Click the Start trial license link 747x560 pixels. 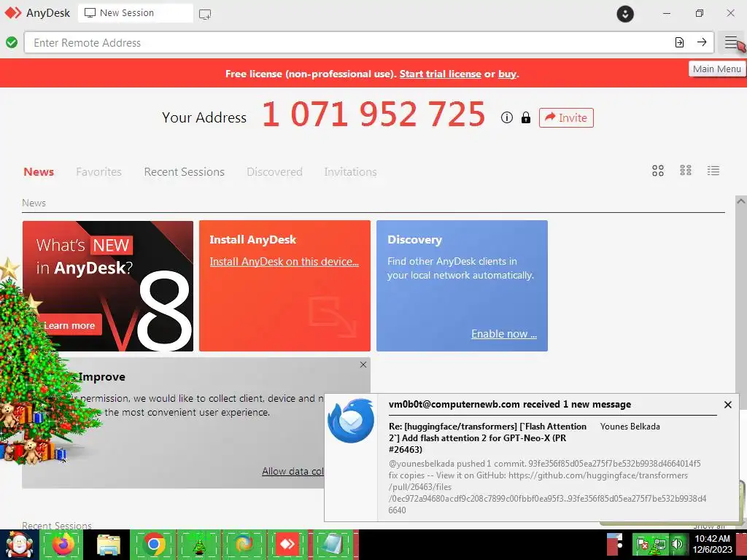tap(440, 74)
